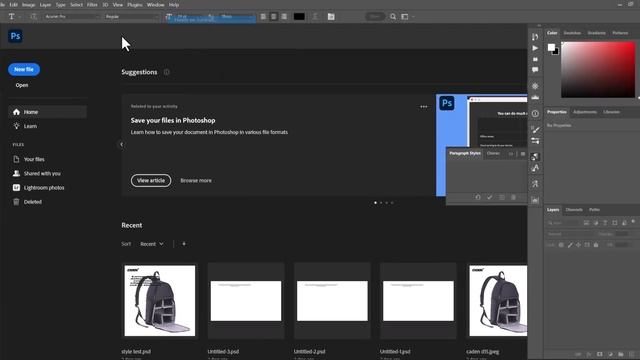Click left align text icon
The image size is (640, 360).
(263, 17)
